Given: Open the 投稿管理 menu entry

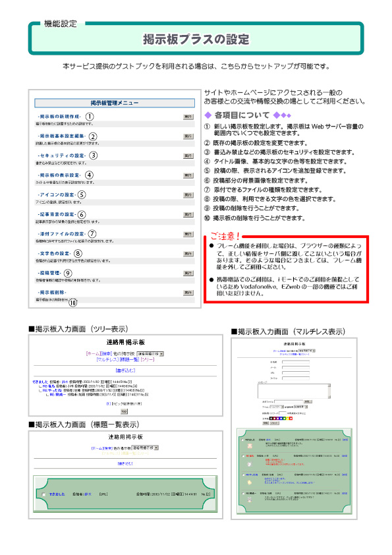Looking at the screenshot, I should pos(49,273).
